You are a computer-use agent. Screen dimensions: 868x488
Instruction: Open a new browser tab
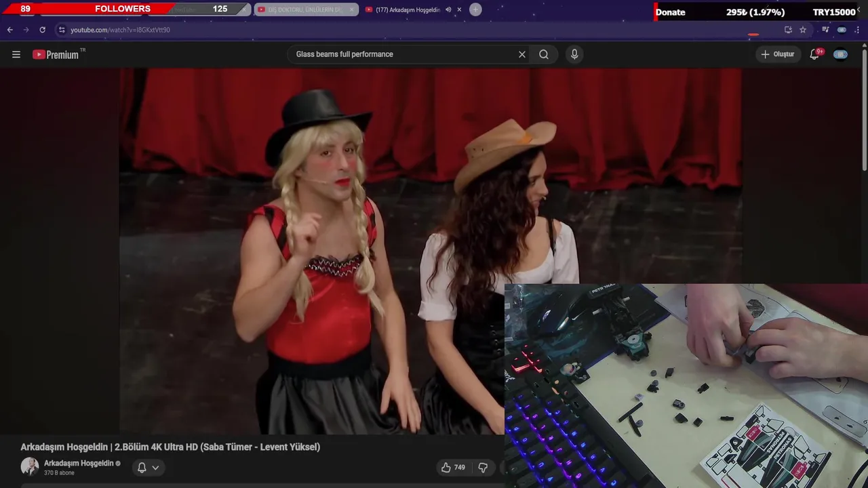click(x=475, y=9)
